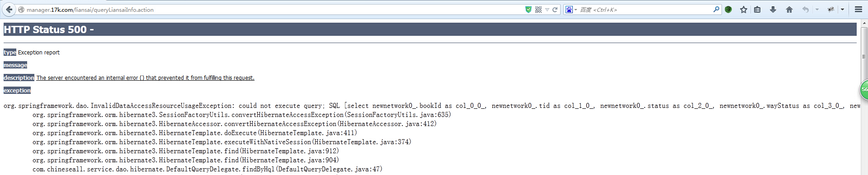Open downloads with the down-arrow icon
The image size is (868, 175).
click(773, 10)
